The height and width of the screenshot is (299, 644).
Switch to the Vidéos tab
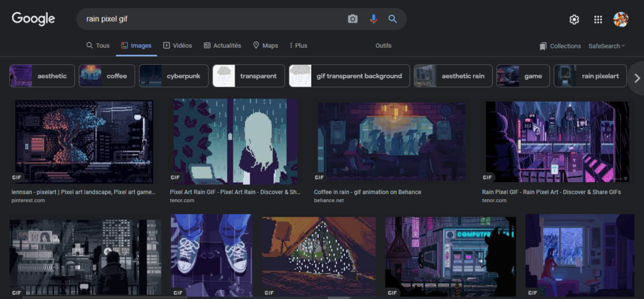click(177, 45)
